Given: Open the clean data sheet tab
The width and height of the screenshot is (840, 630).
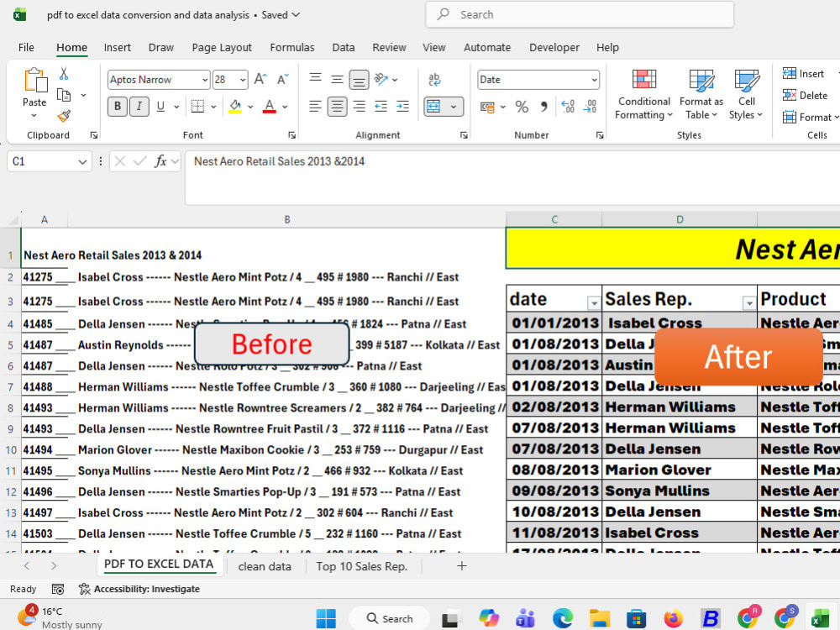Looking at the screenshot, I should coord(265,566).
